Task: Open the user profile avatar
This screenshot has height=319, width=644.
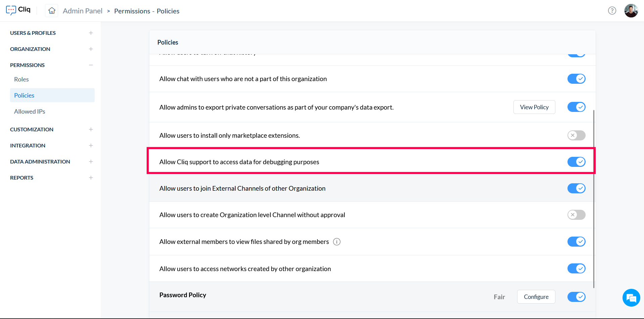Action: (x=631, y=11)
